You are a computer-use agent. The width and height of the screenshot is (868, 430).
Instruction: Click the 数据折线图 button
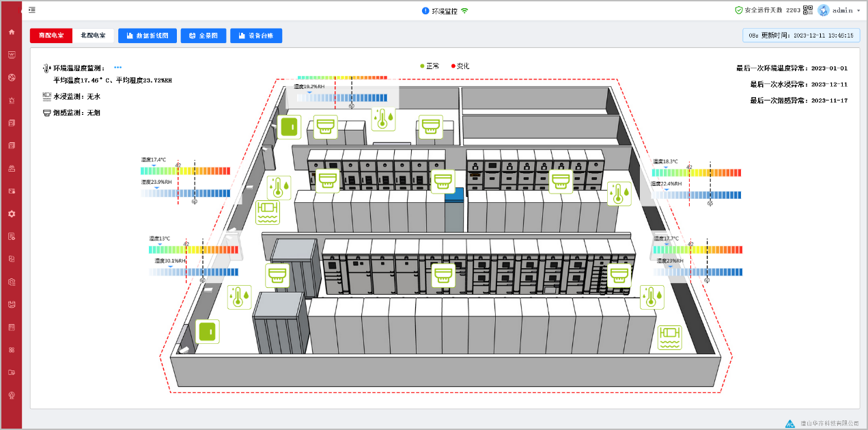[148, 36]
